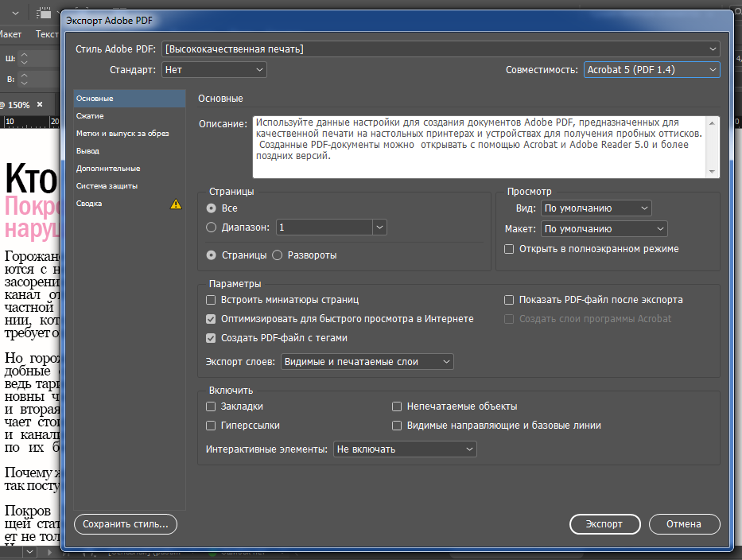This screenshot has width=742, height=560.
Task: Open the Макет layout dropdown
Action: pos(604,229)
